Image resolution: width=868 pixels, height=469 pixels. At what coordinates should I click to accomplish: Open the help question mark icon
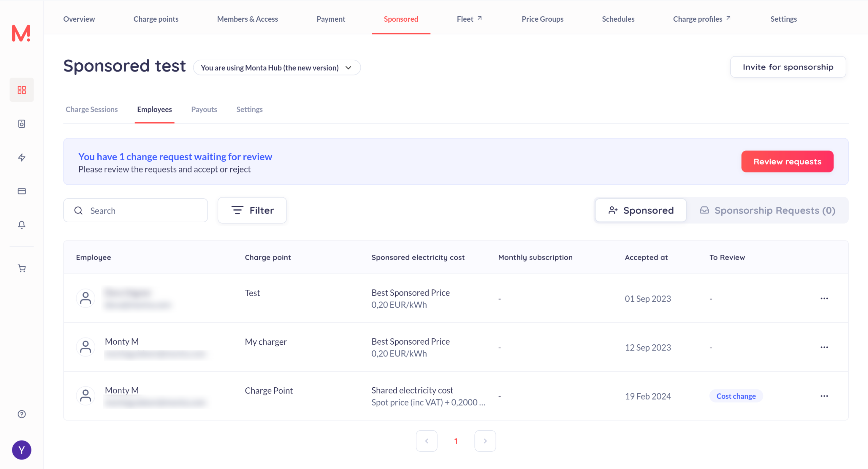(x=22, y=414)
